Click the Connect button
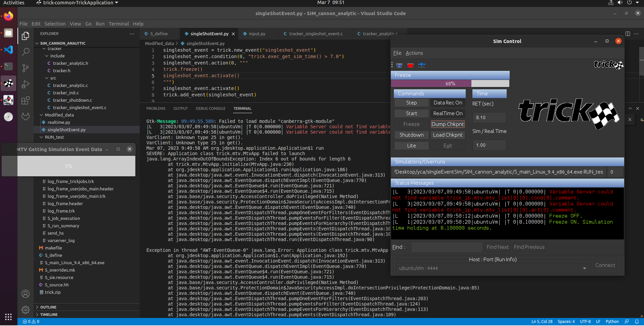This screenshot has width=644, height=326. click(605, 265)
